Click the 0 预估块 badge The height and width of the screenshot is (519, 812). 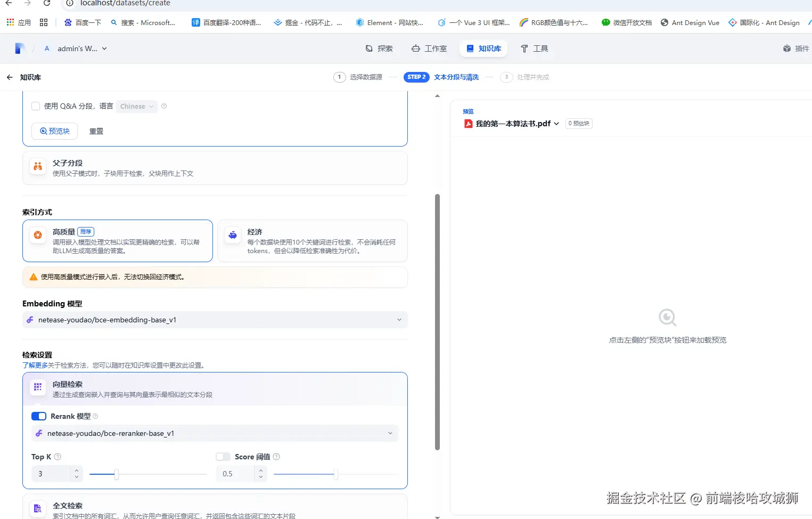579,124
